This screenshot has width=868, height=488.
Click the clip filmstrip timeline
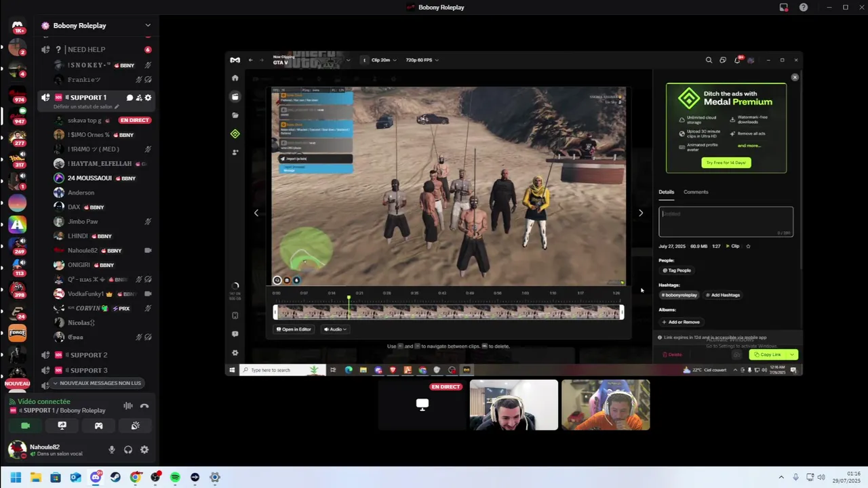(448, 312)
